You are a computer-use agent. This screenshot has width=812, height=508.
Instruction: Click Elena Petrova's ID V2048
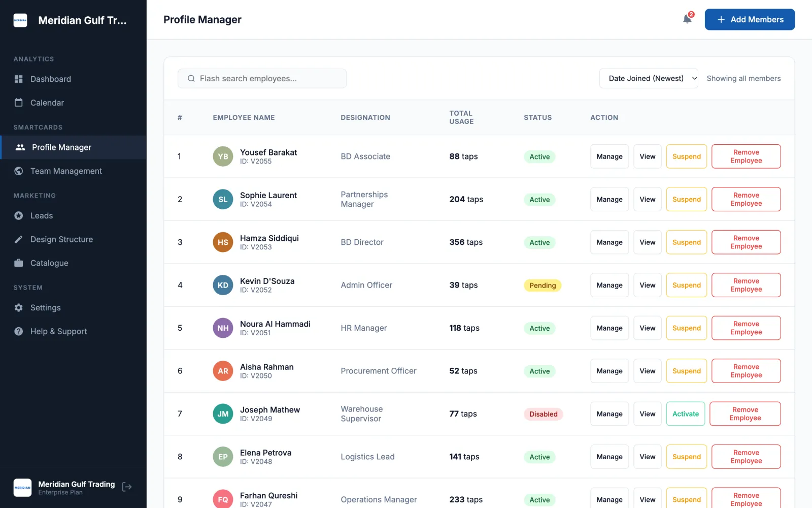[x=256, y=462]
